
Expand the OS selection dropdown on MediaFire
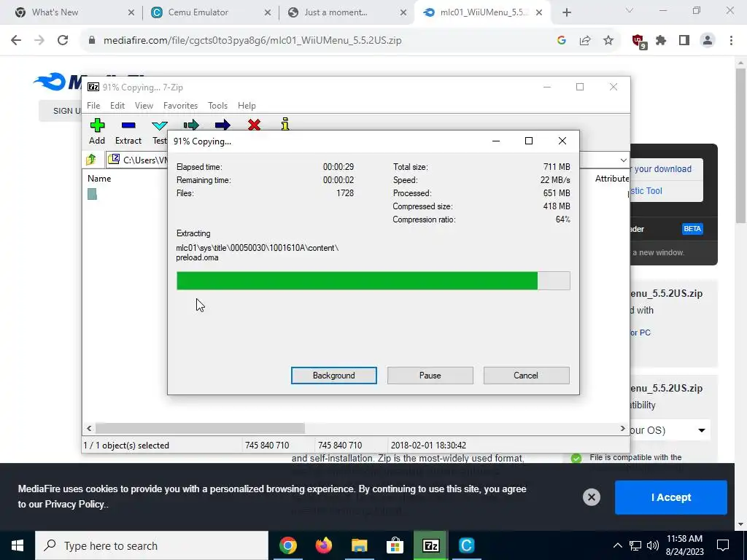pos(701,430)
